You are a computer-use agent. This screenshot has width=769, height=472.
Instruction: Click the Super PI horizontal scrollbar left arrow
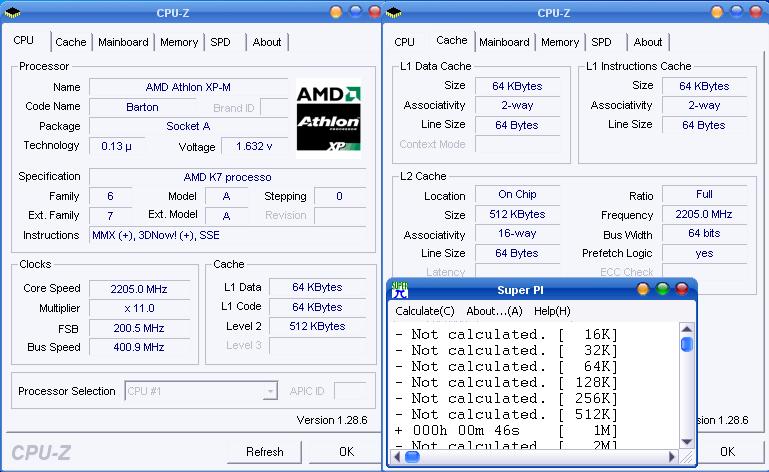point(396,458)
